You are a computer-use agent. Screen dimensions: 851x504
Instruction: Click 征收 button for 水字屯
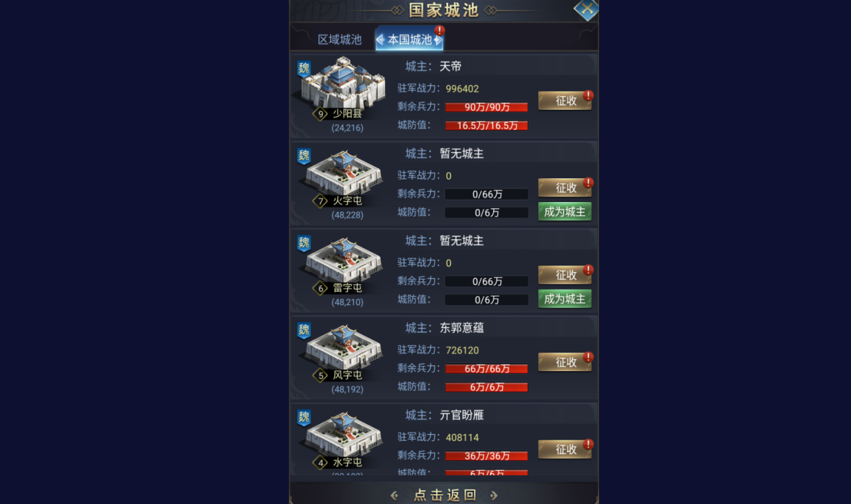[565, 449]
